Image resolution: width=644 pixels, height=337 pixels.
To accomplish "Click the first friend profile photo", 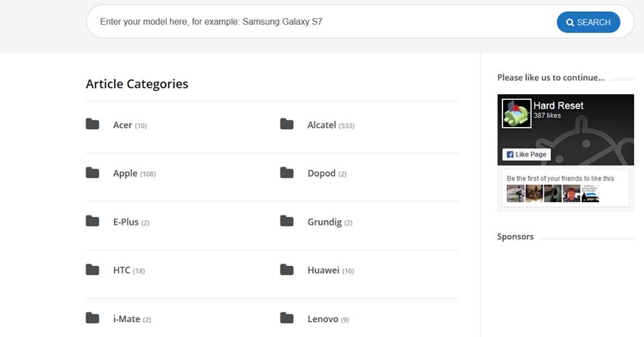I will point(515,193).
